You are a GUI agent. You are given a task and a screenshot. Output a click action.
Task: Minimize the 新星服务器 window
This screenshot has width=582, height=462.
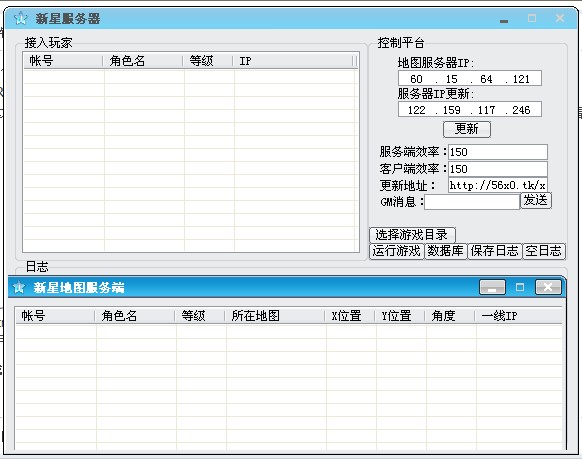(504, 20)
